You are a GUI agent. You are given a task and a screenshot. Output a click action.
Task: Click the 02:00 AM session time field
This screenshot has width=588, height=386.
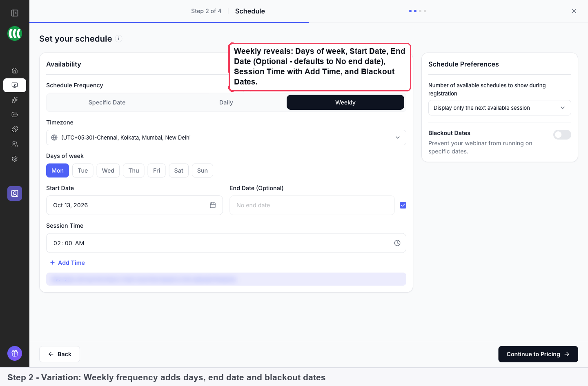(x=226, y=243)
